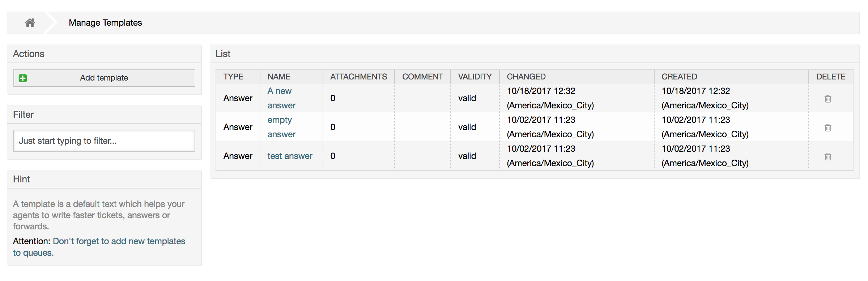Click the DELETE column header
The width and height of the screenshot is (868, 281).
point(831,77)
